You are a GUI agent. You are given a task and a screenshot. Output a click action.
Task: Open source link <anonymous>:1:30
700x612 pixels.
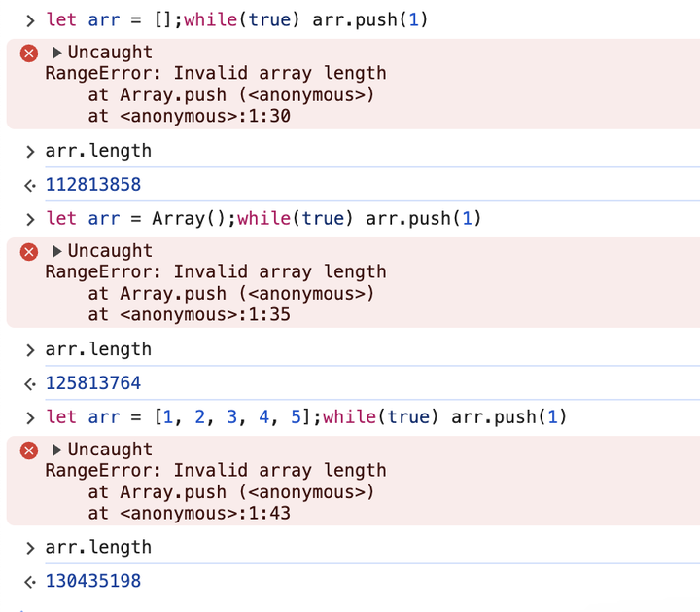205,116
